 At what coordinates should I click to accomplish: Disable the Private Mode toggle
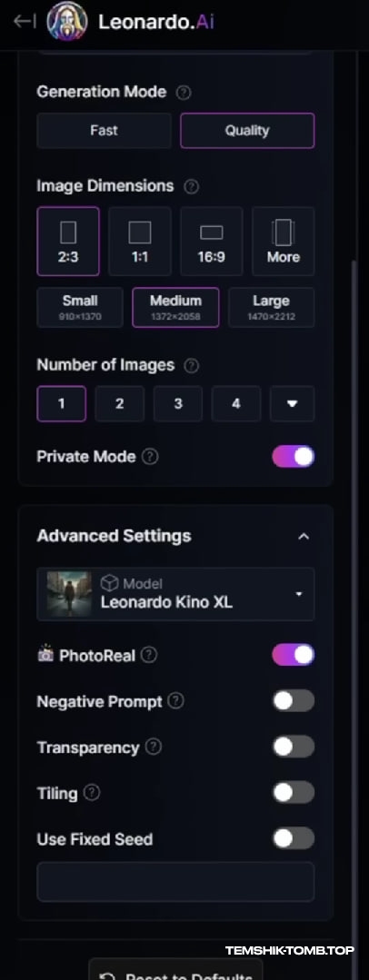[293, 456]
